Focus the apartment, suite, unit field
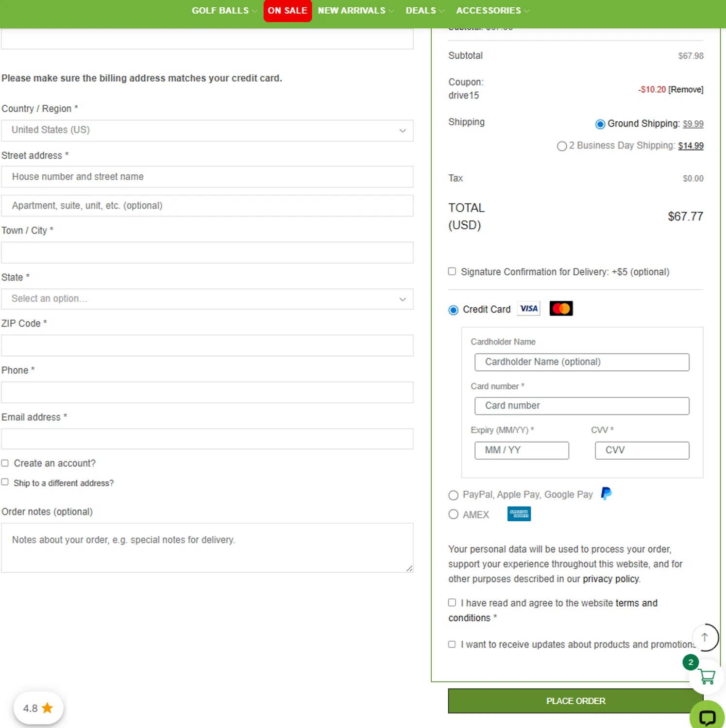Viewport: 726px width, 728px height. 207,206
